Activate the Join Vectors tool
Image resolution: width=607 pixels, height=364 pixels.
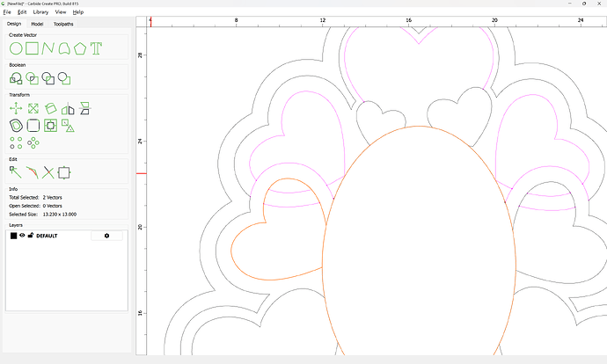33,172
